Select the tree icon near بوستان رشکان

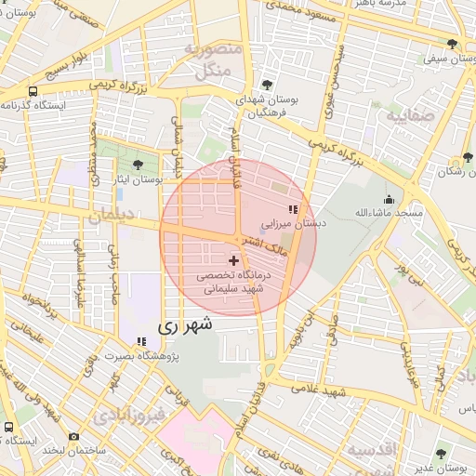coord(468,157)
